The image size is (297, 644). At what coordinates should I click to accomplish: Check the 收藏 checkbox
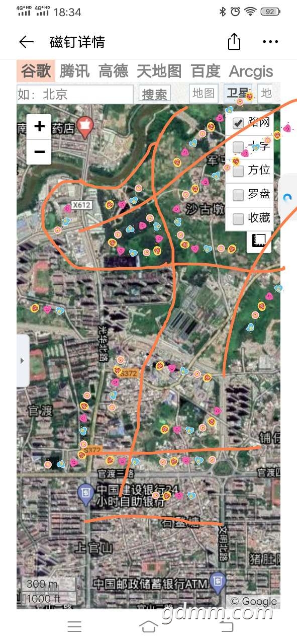click(x=238, y=218)
